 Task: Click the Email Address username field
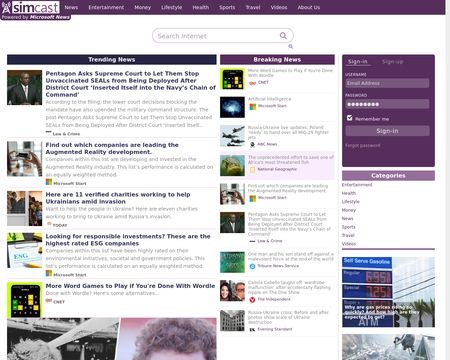point(387,83)
